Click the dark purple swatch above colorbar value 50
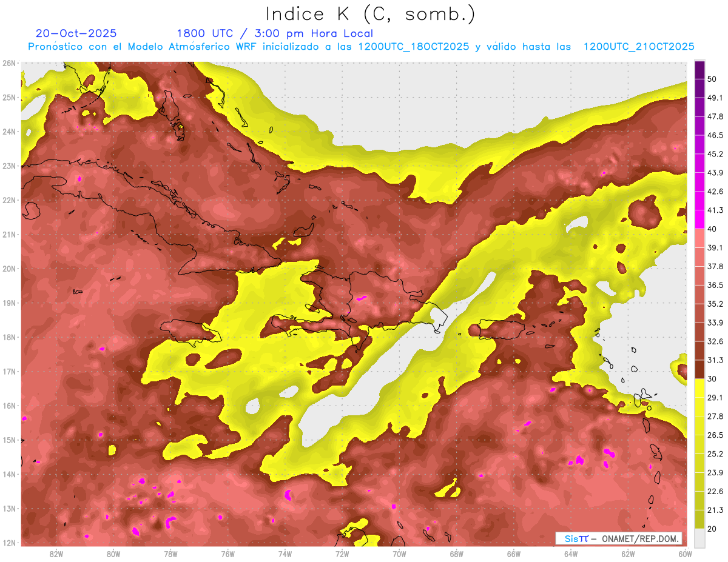This screenshot has width=728, height=562. coord(699,70)
